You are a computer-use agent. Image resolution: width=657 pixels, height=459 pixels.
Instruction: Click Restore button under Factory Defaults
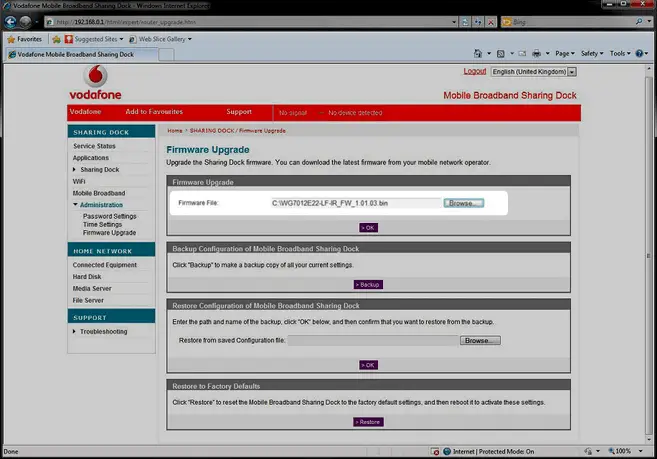368,422
